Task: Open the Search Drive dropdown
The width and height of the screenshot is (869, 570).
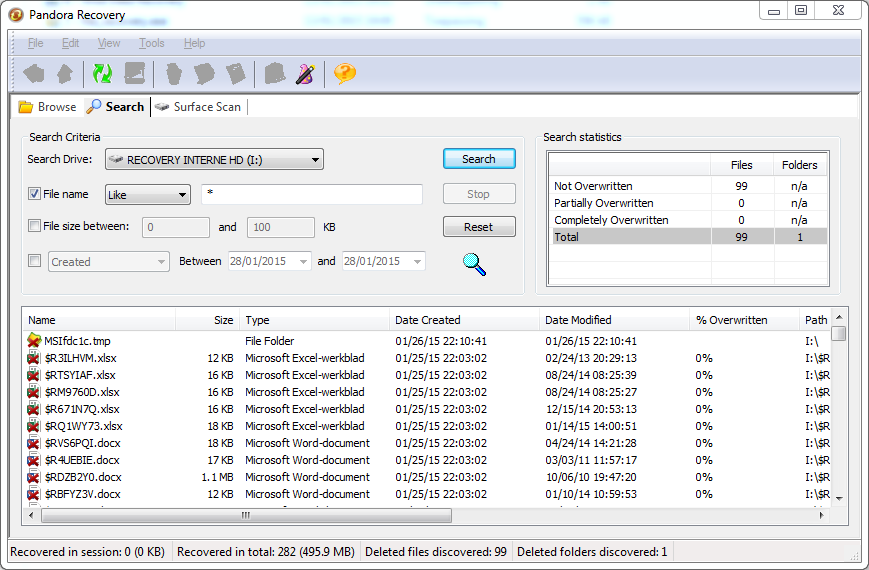Action: point(214,160)
